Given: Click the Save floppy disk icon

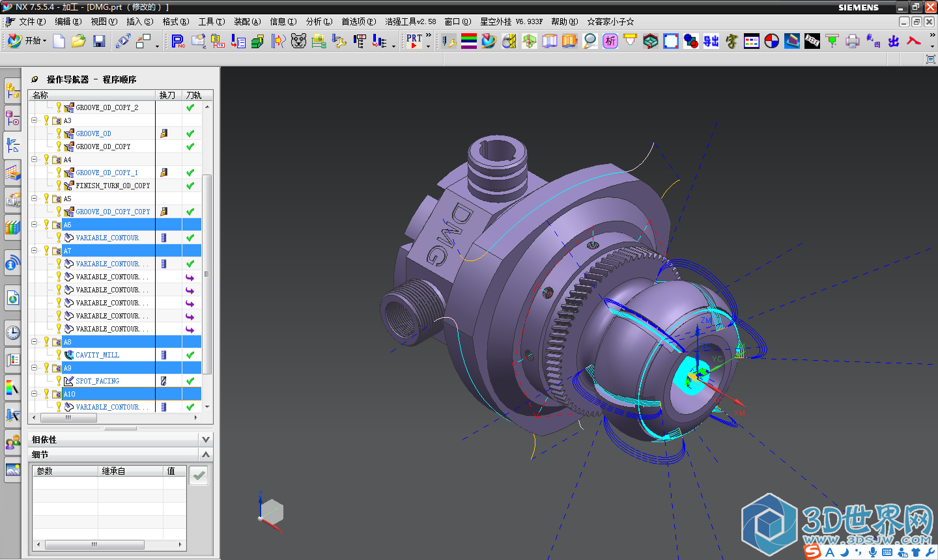Looking at the screenshot, I should 99,41.
